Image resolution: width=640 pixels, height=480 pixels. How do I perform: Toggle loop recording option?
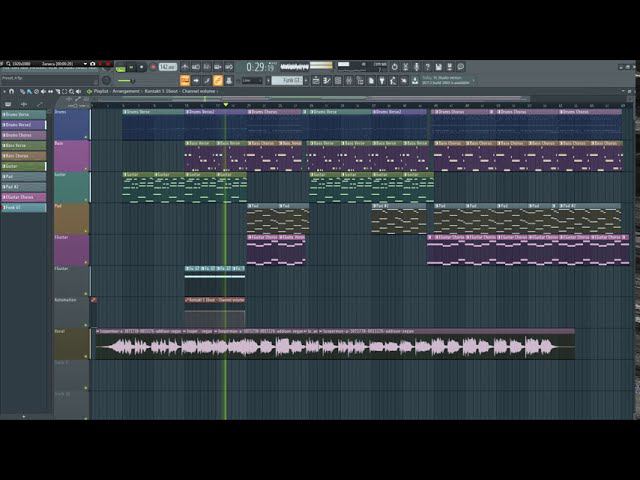tap(229, 67)
